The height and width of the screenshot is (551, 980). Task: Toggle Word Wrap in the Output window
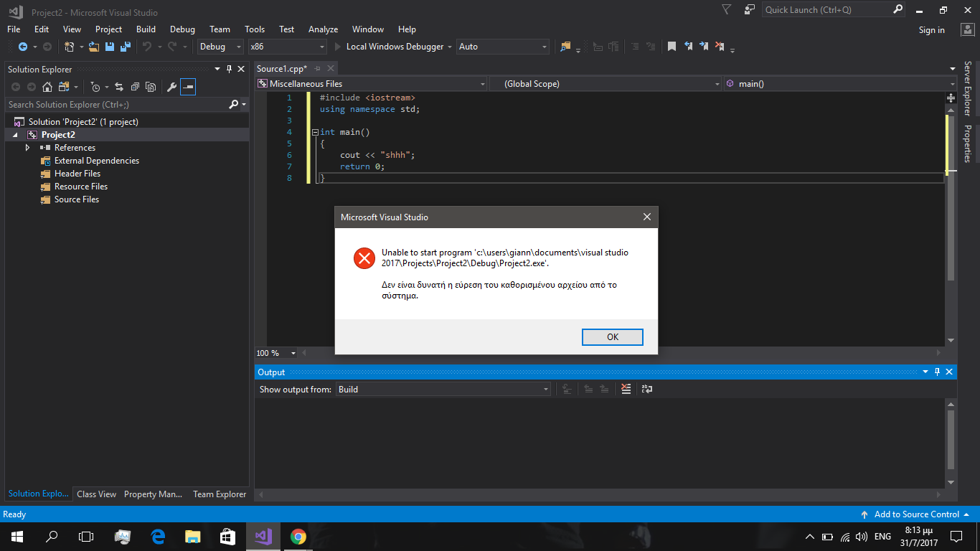coord(647,389)
